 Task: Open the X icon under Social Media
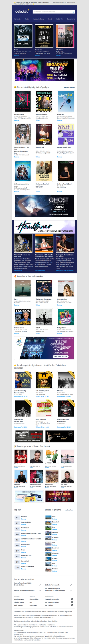[x=72, y=605]
